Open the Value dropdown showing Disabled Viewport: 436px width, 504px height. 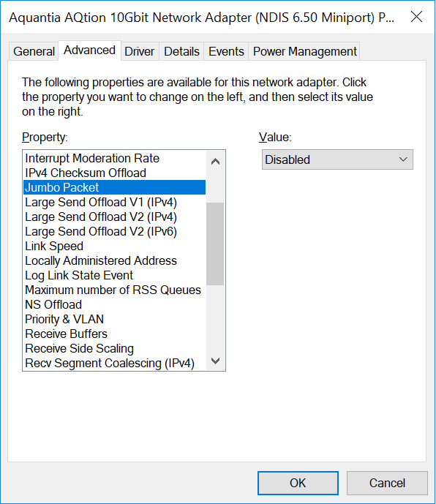click(x=337, y=159)
